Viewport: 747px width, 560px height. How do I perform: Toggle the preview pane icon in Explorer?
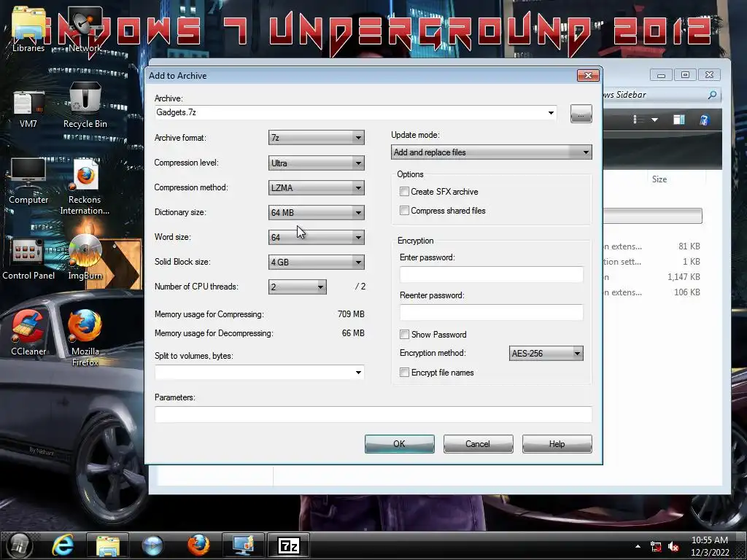679,120
